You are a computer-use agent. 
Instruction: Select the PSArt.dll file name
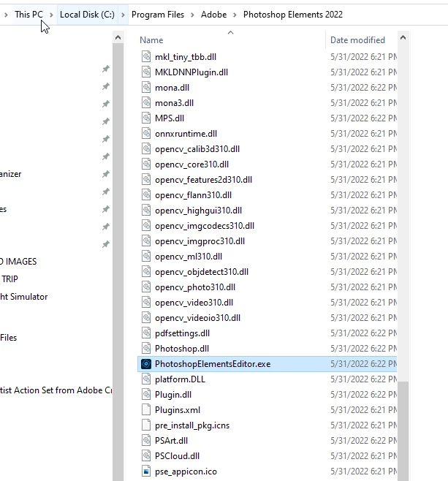pyautogui.click(x=172, y=441)
